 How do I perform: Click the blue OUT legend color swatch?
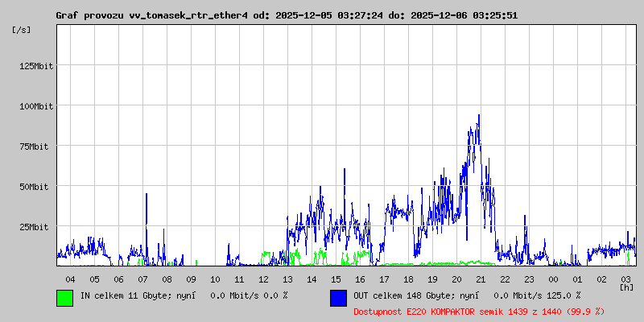338,298
